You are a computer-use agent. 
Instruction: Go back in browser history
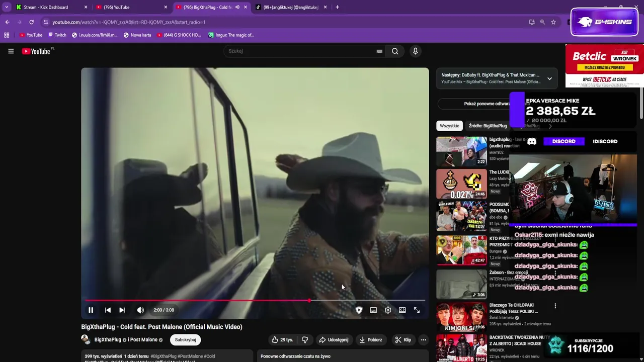coord(7,22)
